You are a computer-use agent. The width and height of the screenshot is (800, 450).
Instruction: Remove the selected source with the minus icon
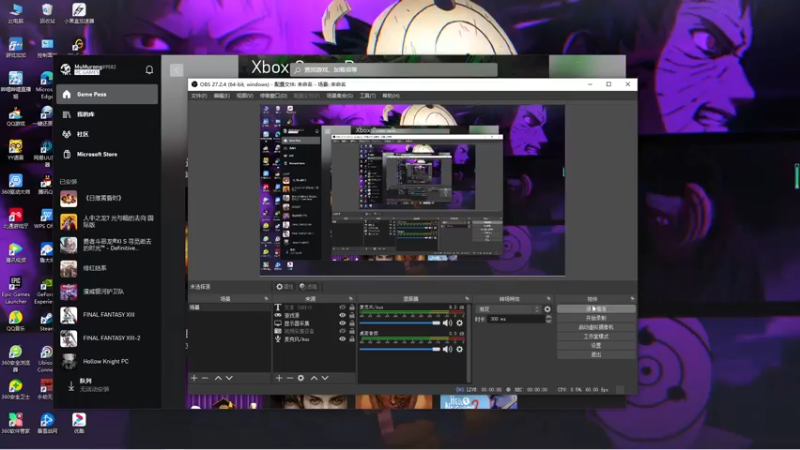[290, 378]
